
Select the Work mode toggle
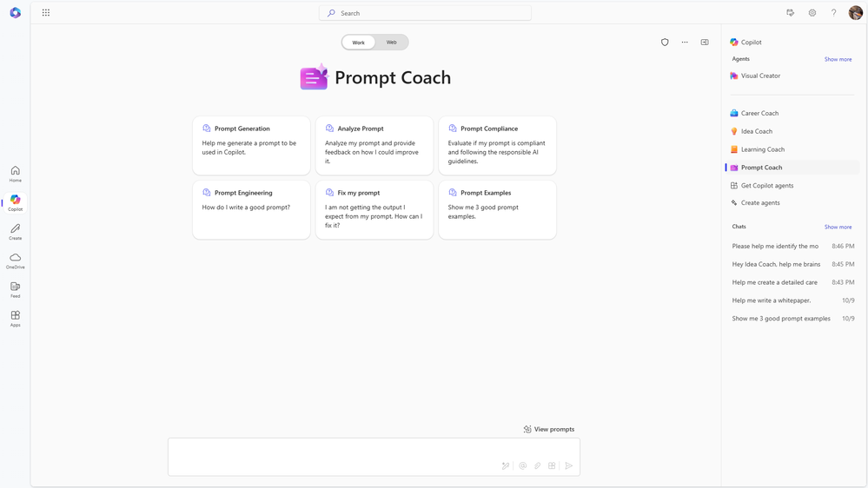pos(358,42)
